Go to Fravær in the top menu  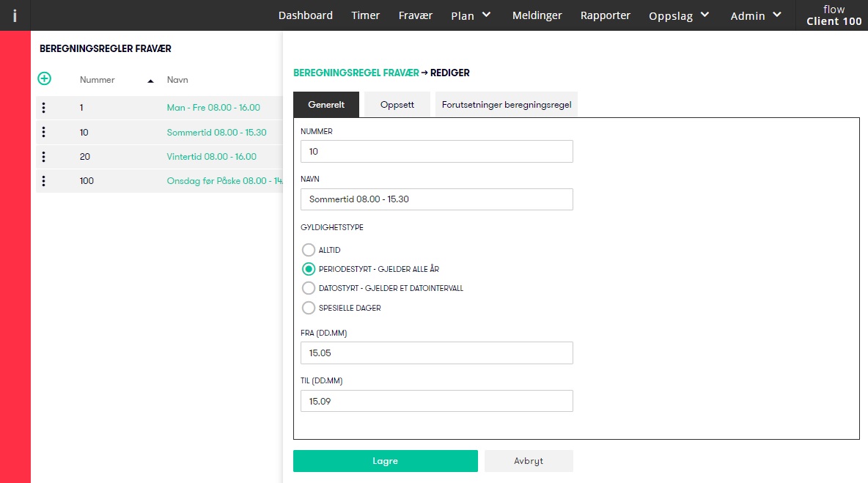[x=416, y=15]
